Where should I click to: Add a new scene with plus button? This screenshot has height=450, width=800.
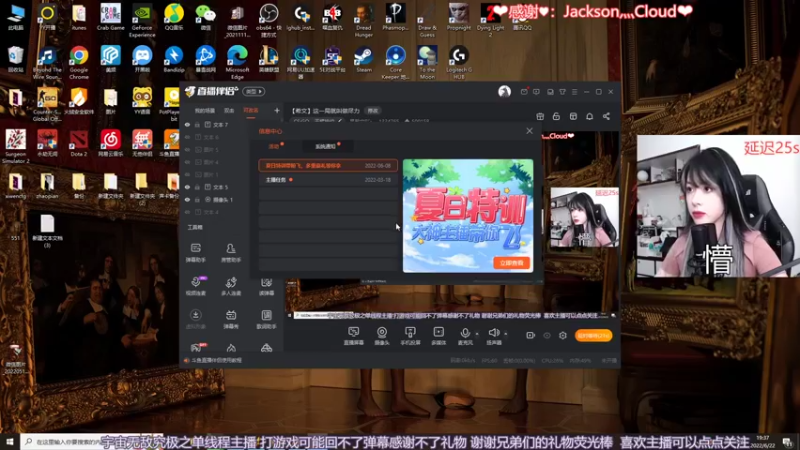pos(277,110)
